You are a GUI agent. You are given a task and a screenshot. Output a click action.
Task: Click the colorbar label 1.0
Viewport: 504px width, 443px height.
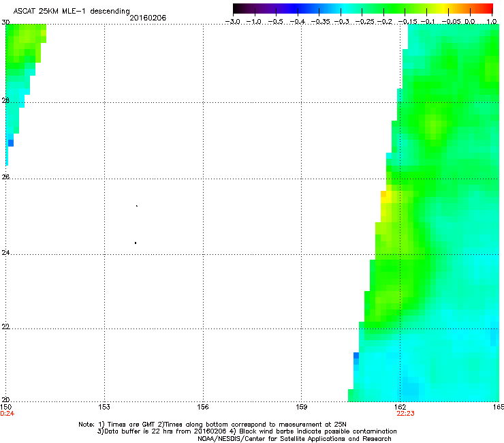pyautogui.click(x=492, y=22)
